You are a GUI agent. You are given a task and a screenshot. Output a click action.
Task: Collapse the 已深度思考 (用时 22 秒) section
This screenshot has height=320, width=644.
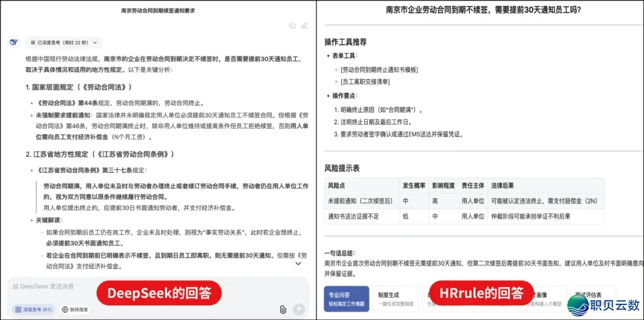(64, 42)
